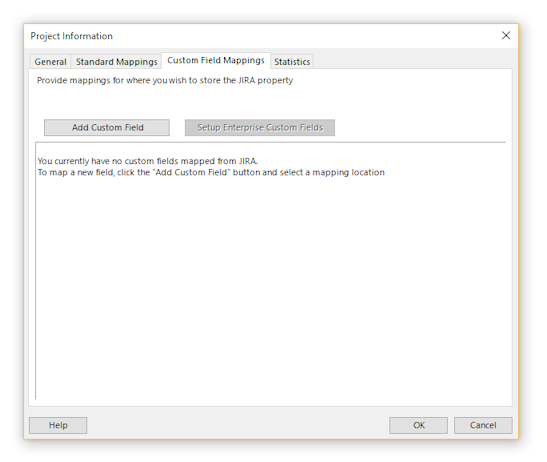This screenshot has height=462, width=547.
Task: Click blank space right of Statistics tab
Action: coord(412,61)
